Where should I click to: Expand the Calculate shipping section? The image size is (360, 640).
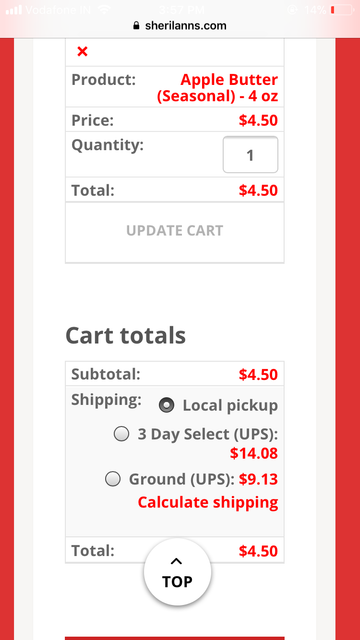[x=208, y=502]
